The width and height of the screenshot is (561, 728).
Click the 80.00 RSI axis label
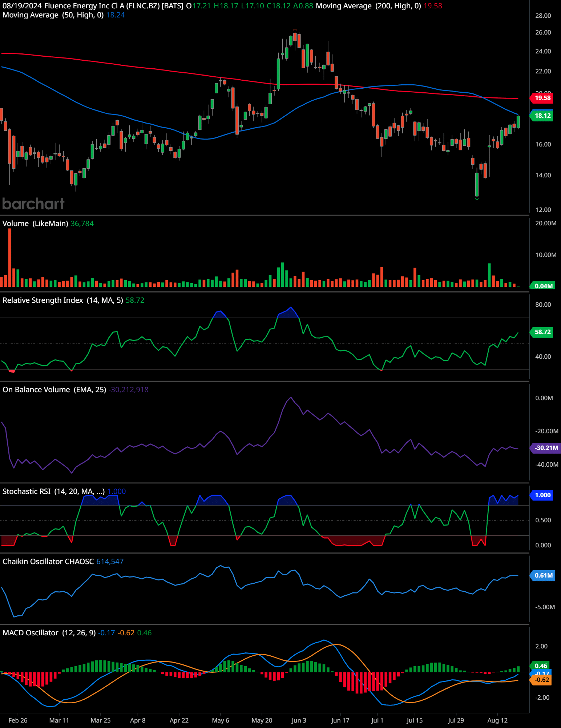[x=543, y=305]
